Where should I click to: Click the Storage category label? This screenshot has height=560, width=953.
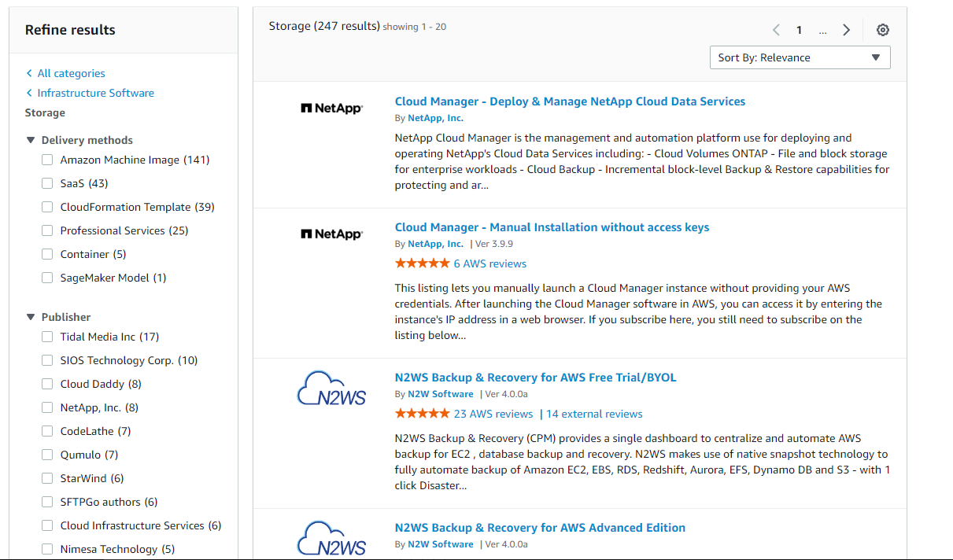tap(45, 112)
